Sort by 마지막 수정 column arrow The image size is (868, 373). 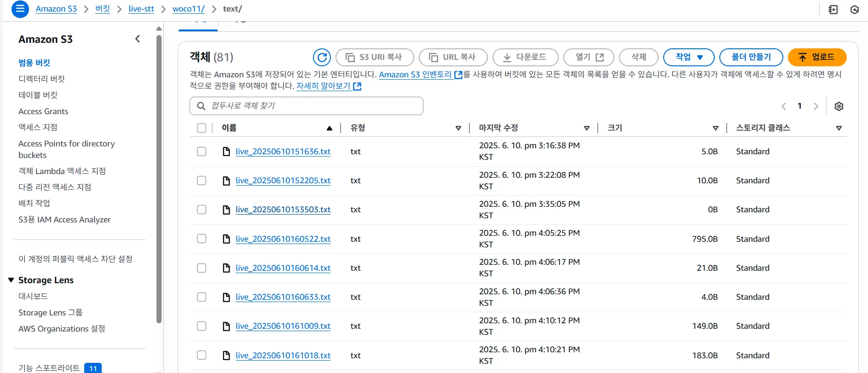pyautogui.click(x=587, y=128)
